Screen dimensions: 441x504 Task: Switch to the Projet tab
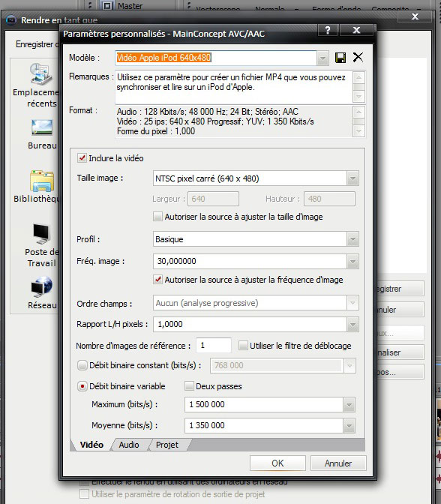click(167, 445)
